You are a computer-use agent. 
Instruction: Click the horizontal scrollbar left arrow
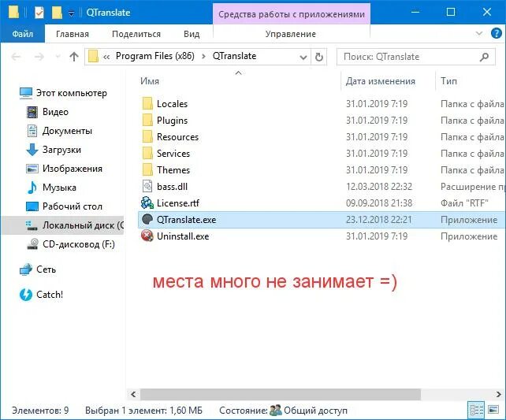pos(133,394)
